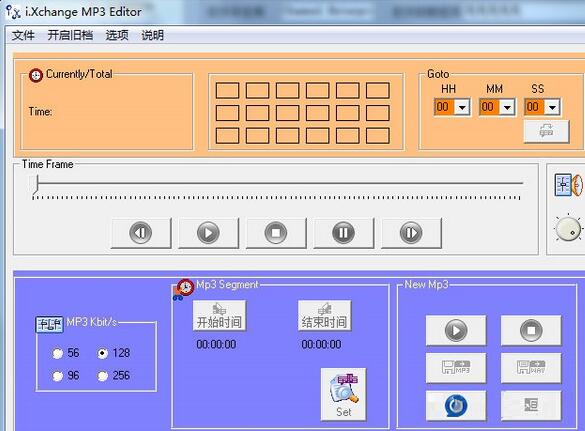Click the rewind playback button

tap(141, 233)
